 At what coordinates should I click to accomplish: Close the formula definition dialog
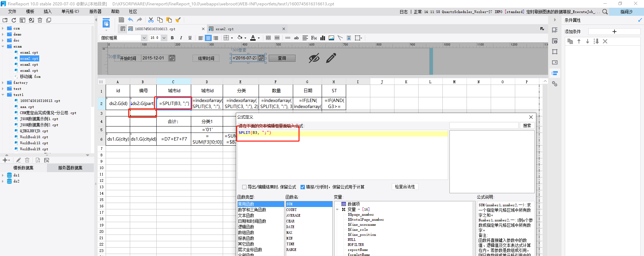coord(531,117)
